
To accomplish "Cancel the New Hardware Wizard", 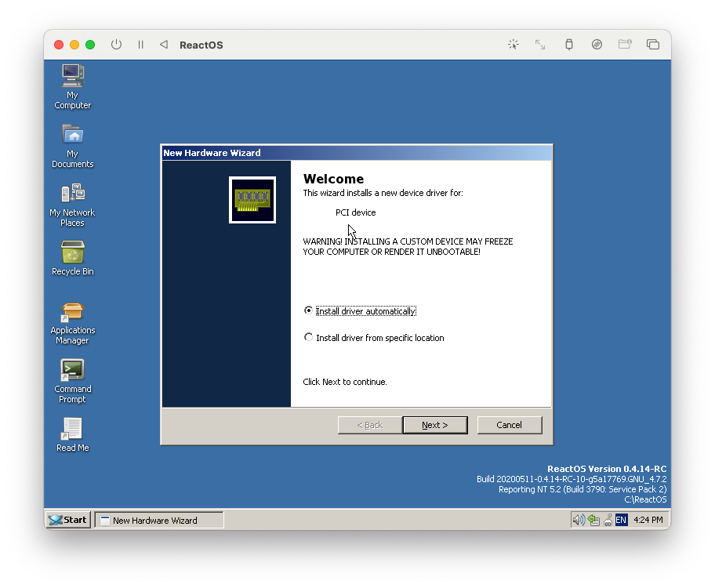I will 510,425.
